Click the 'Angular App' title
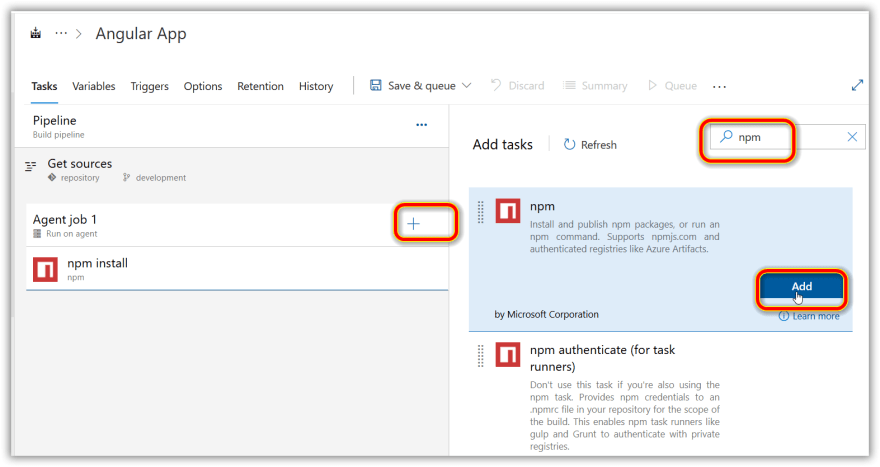Image resolution: width=880 pixels, height=467 pixels. [x=141, y=34]
